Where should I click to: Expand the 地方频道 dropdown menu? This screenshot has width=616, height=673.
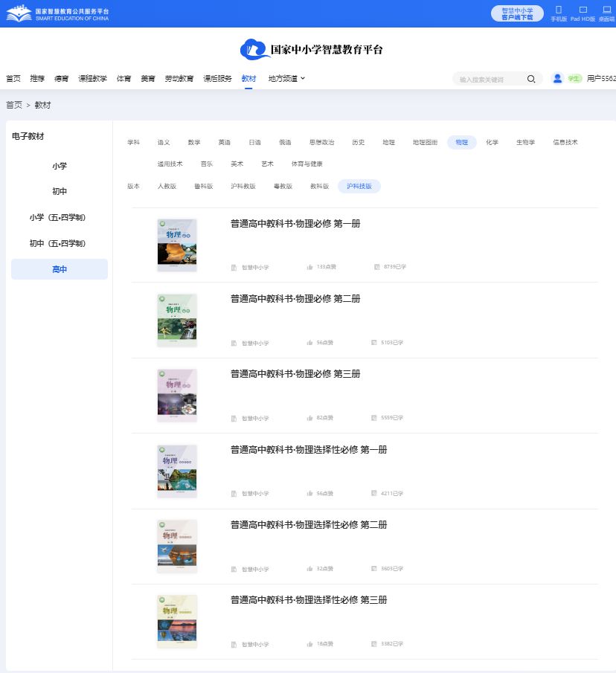[x=286, y=78]
